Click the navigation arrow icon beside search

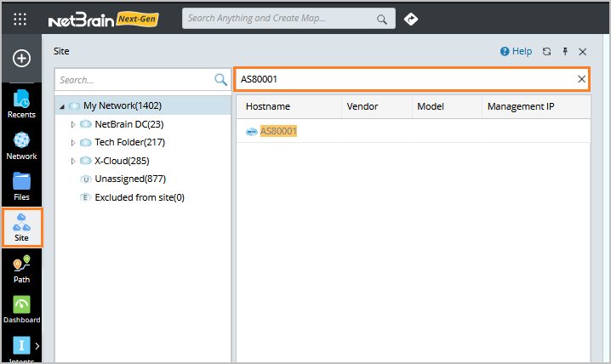pos(411,19)
